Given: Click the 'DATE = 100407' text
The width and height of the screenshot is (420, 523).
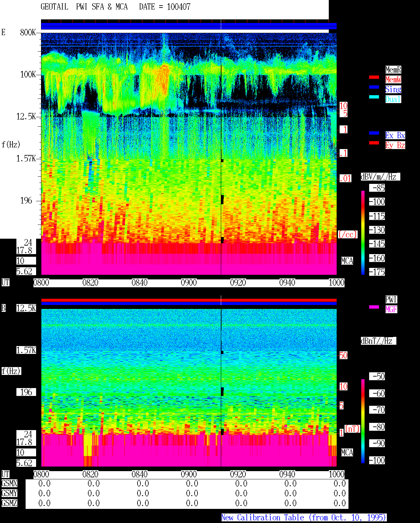Looking at the screenshot, I should tap(165, 7).
